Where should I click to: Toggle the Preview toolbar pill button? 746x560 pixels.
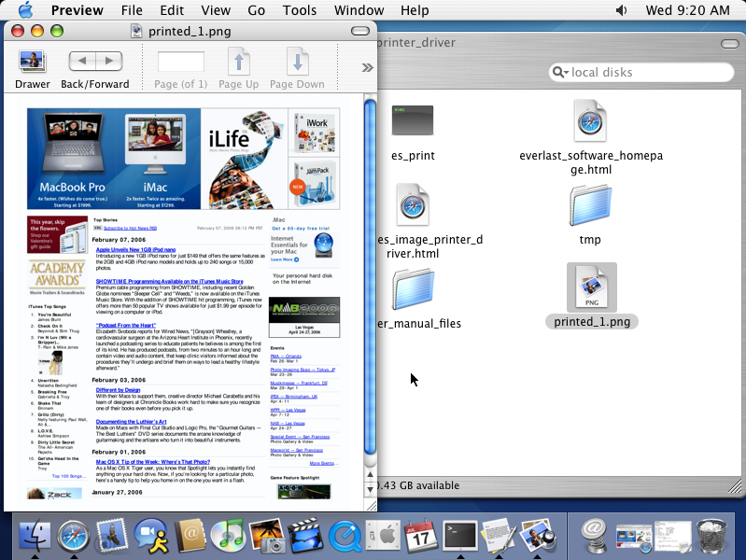click(360, 31)
